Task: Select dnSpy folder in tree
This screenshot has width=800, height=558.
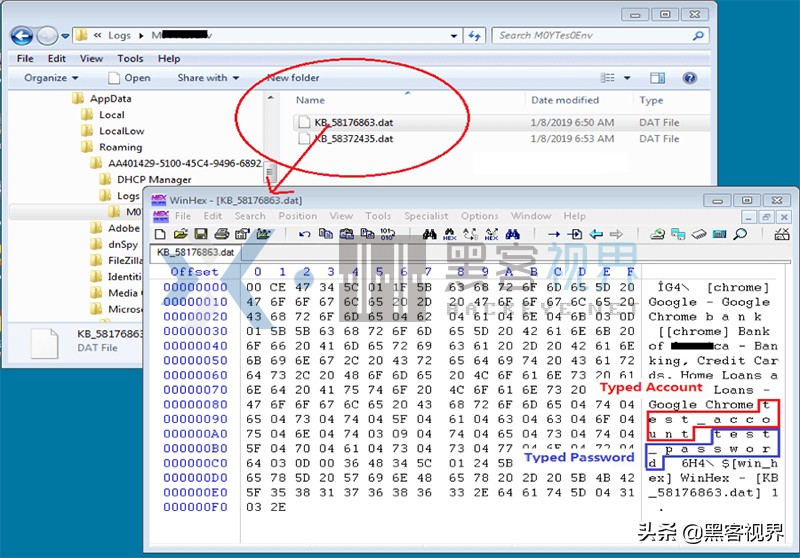Action: point(122,244)
